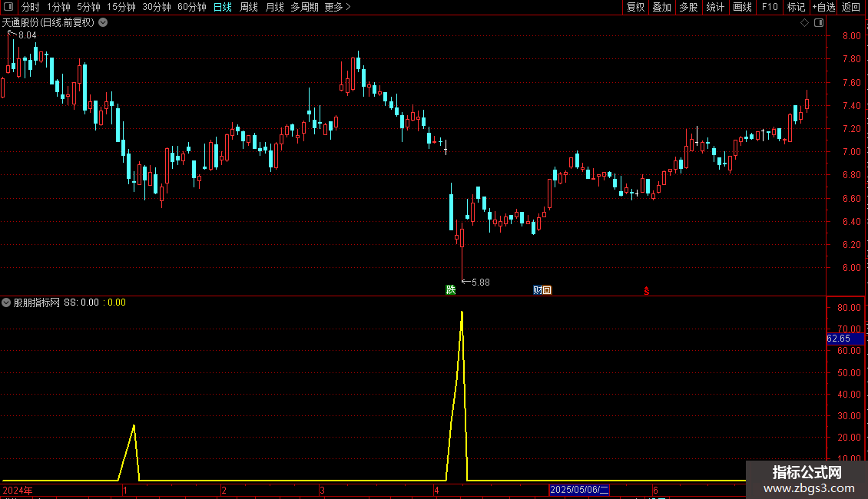Add the stock via +自选
The width and height of the screenshot is (868, 499).
coord(823,7)
